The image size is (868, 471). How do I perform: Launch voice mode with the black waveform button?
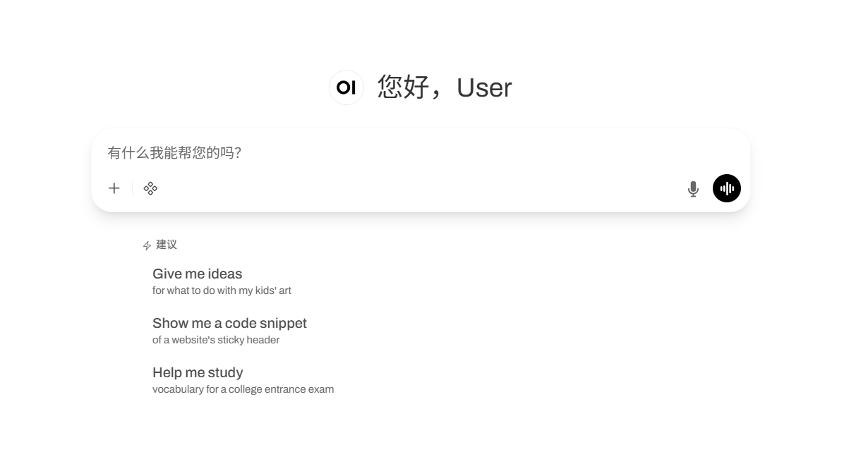point(726,188)
